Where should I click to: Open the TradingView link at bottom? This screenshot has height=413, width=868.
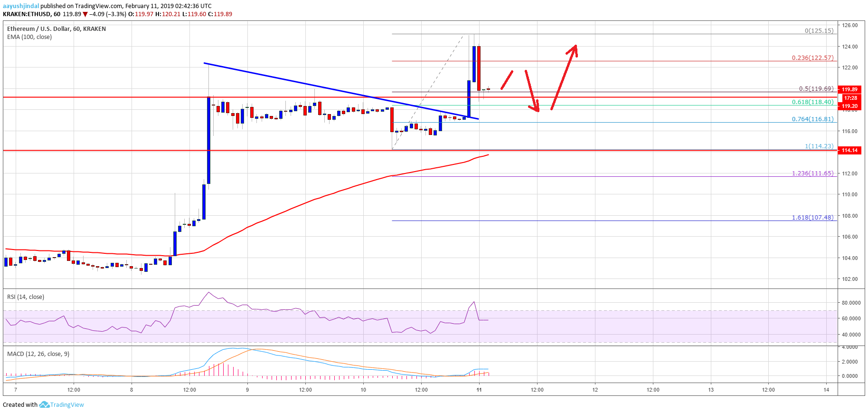pyautogui.click(x=67, y=405)
